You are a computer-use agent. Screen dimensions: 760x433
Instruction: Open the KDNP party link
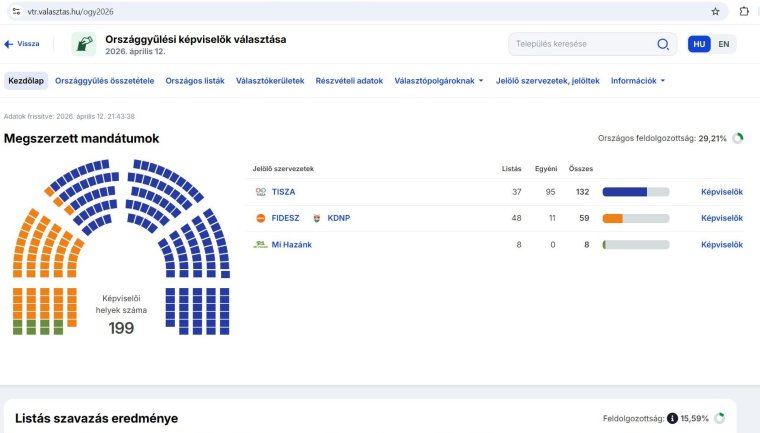point(339,218)
